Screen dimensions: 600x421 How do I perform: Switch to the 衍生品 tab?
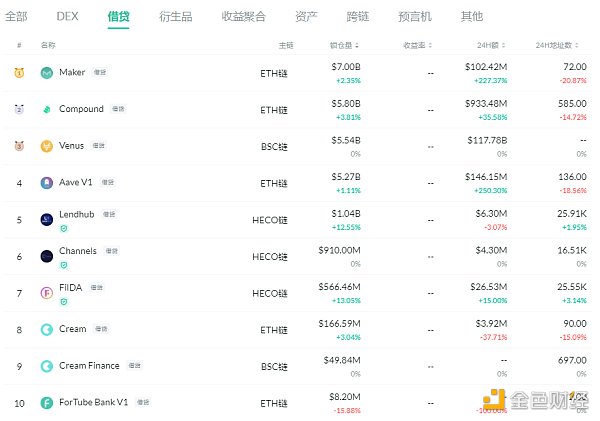click(176, 16)
